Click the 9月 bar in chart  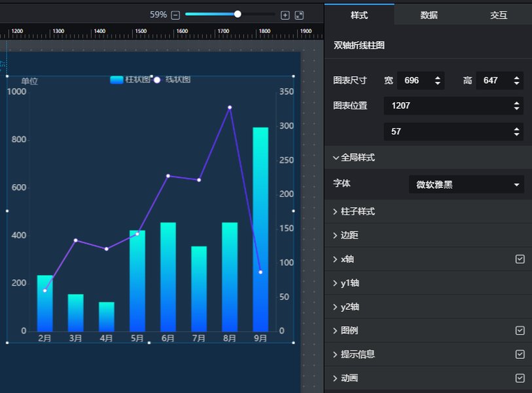tap(260, 229)
